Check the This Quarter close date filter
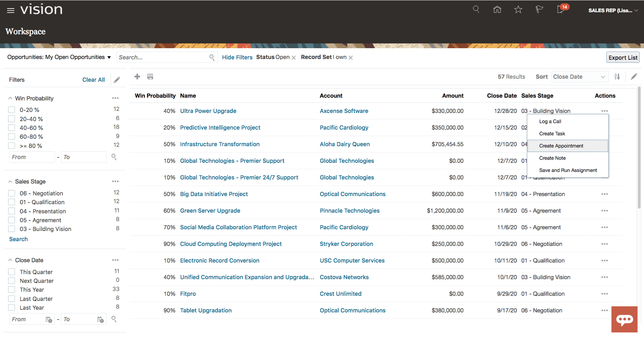The height and width of the screenshot is (362, 644). click(x=11, y=271)
